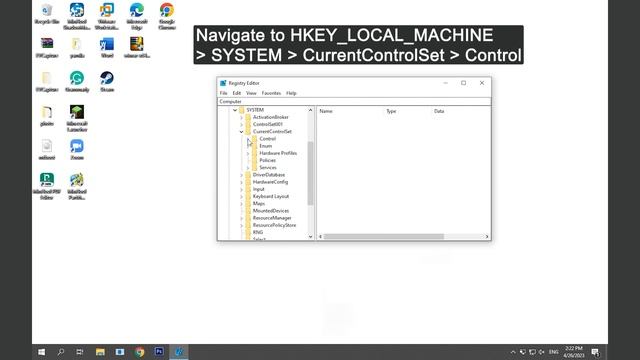Open the View menu
This screenshot has width=640, height=360.
point(251,93)
